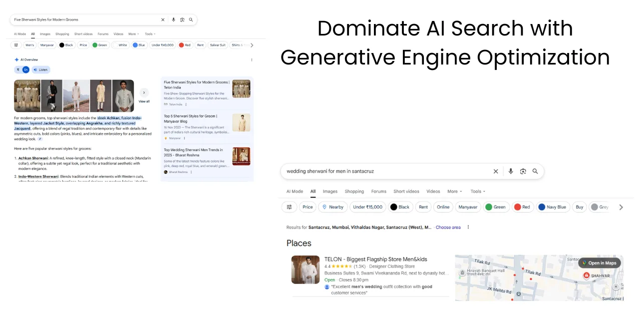Click voice search mic in the santacruz search bar
Image resolution: width=644 pixels, height=315 pixels.
point(510,171)
